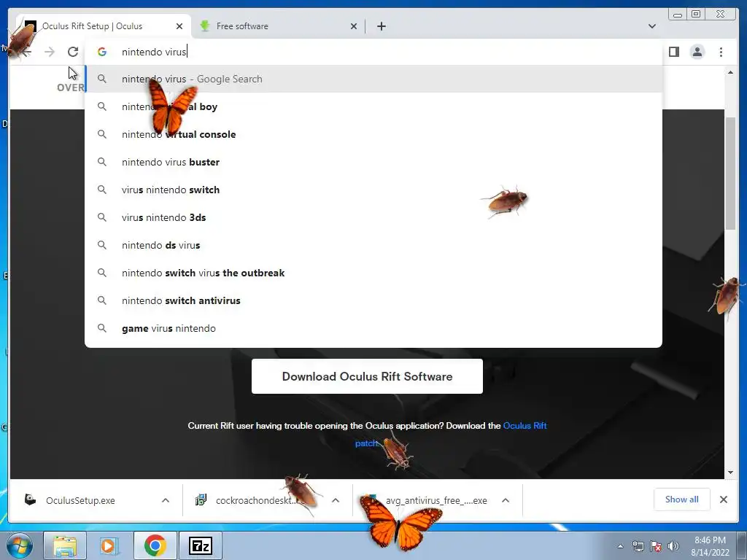Open a new tab with the plus button
Image resolution: width=747 pixels, height=560 pixels.
(x=381, y=26)
